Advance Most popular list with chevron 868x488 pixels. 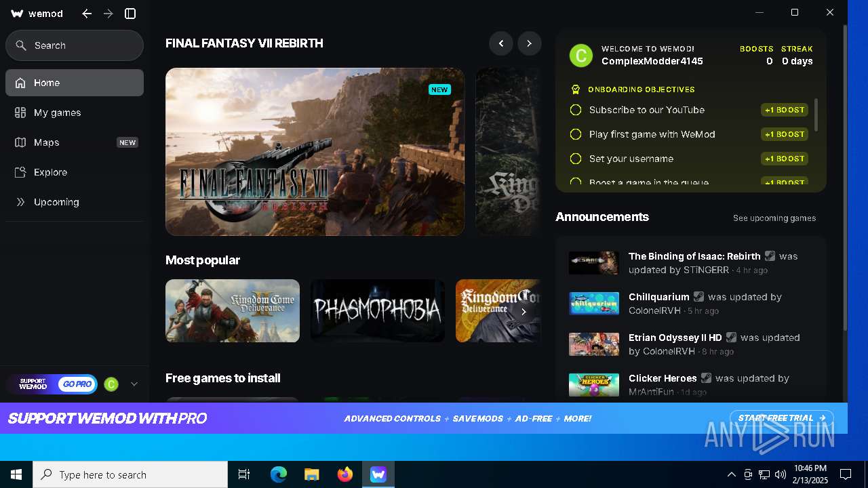coord(524,312)
